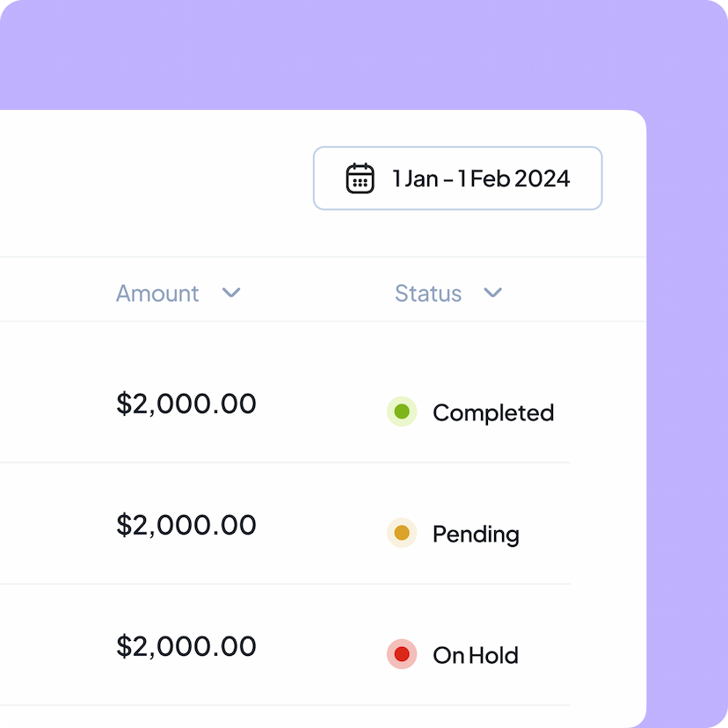728x728 pixels.
Task: Click the Amount column header label
Action: click(157, 294)
